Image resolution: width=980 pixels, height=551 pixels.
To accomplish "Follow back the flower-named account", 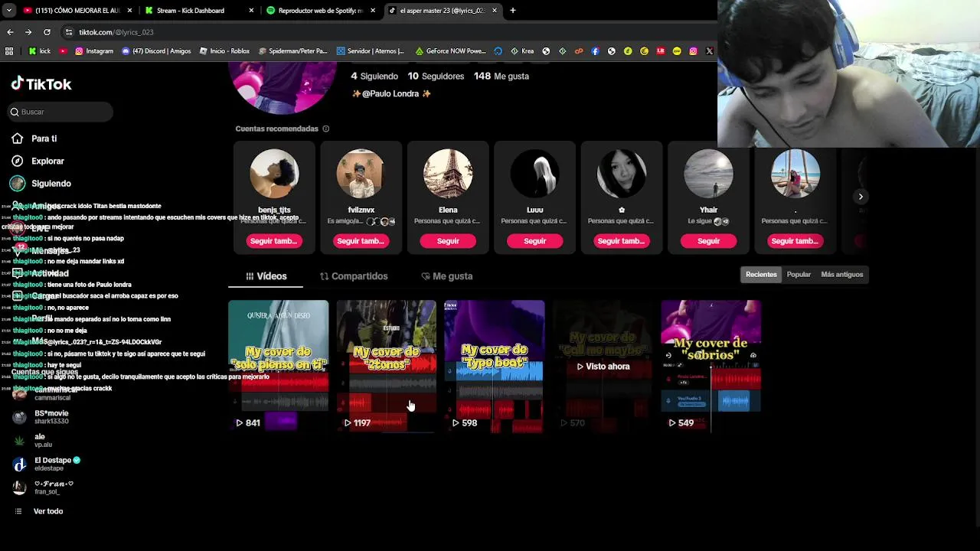I will (622, 241).
